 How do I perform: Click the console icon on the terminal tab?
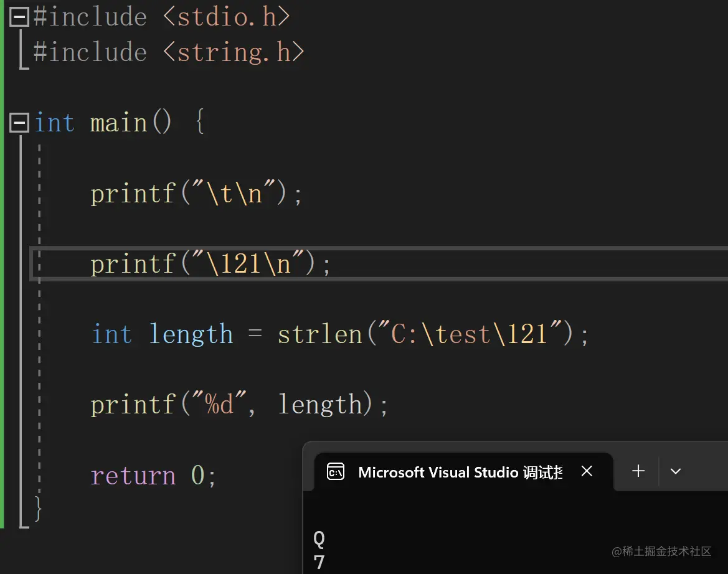point(336,472)
